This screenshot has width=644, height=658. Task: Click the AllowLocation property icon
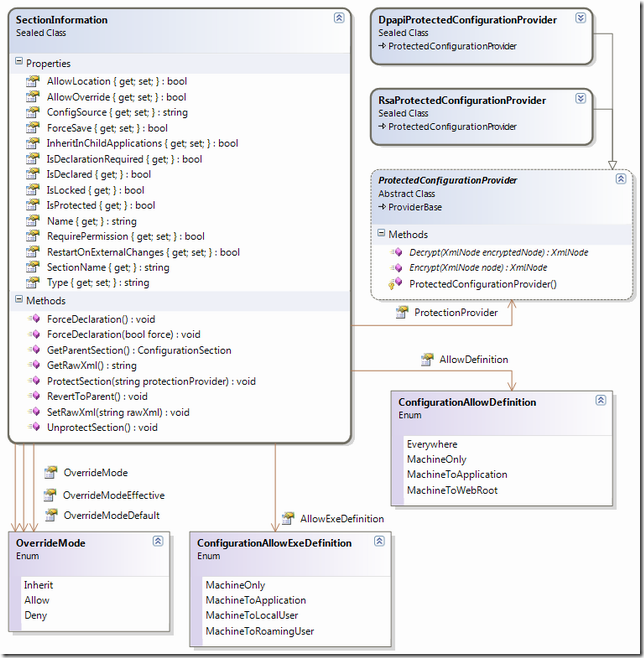[x=33, y=81]
